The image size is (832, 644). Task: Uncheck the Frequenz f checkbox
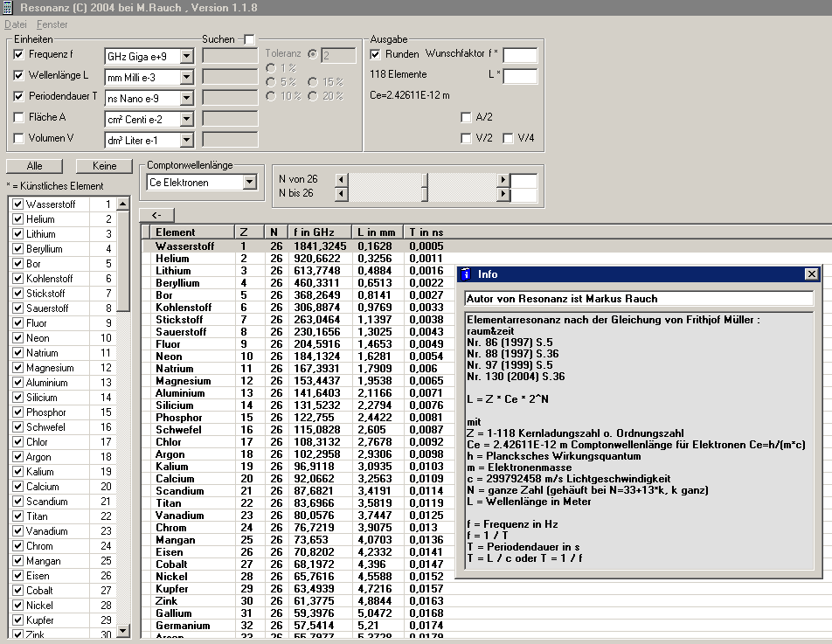[x=19, y=55]
